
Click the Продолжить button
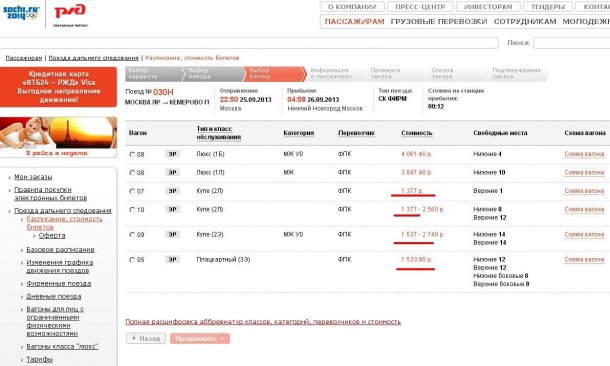click(x=200, y=338)
